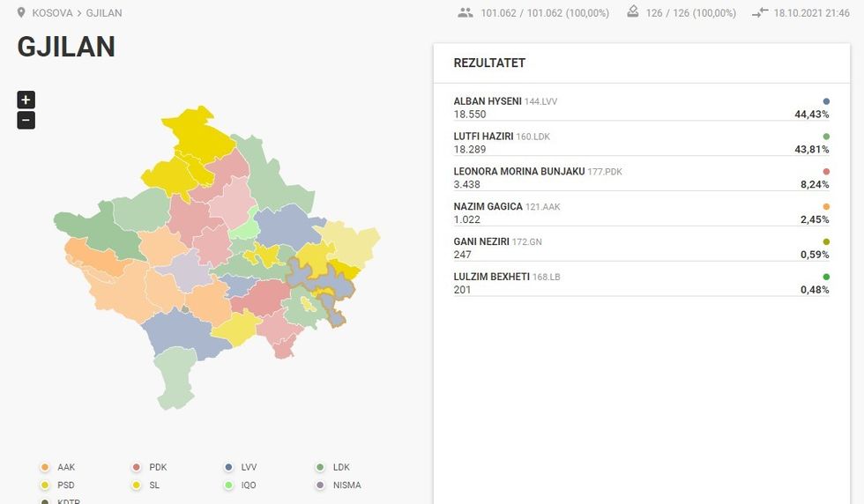Click PSD legend entry
This screenshot has width=864, height=504.
click(57, 485)
